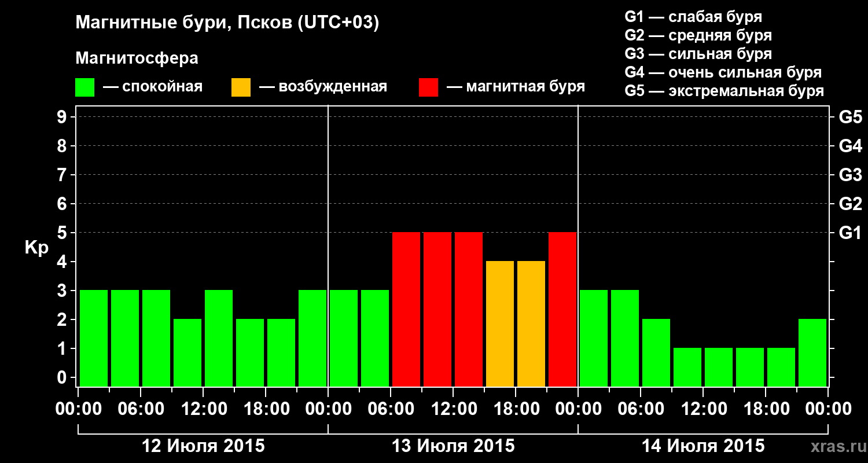
Task: Click the "— возбужденная" legend label
Action: pyautogui.click(x=323, y=87)
